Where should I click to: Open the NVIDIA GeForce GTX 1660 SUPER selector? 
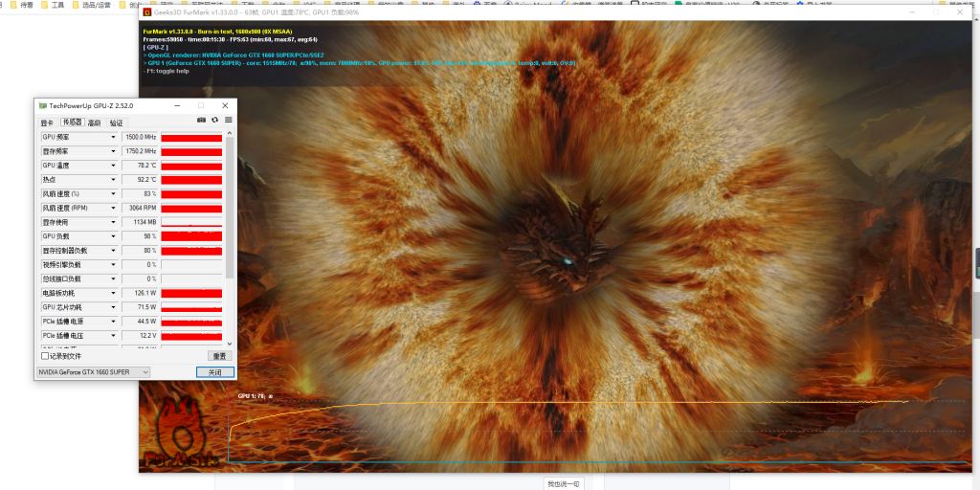pyautogui.click(x=93, y=371)
